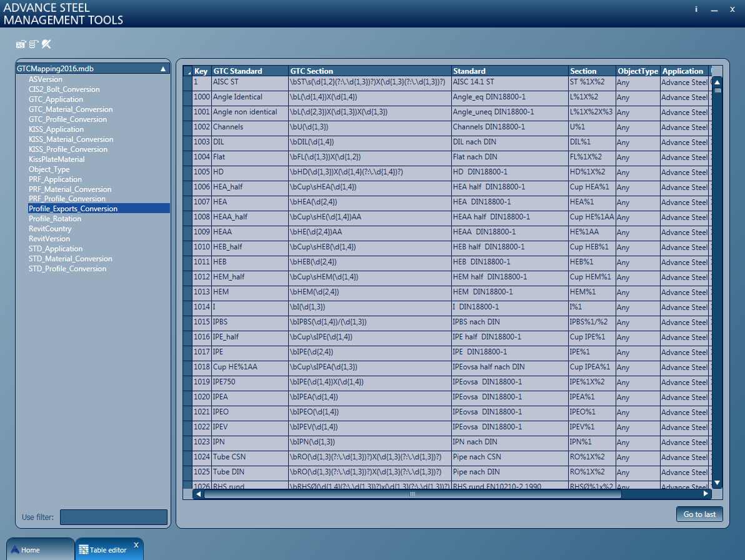
Task: Select the RevitCountry table
Action: tap(50, 229)
